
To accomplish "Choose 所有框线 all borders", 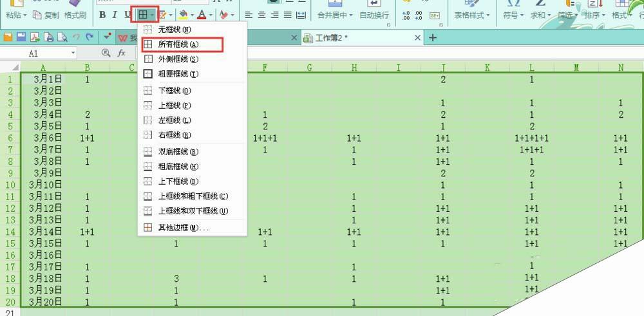I will pyautogui.click(x=192, y=44).
